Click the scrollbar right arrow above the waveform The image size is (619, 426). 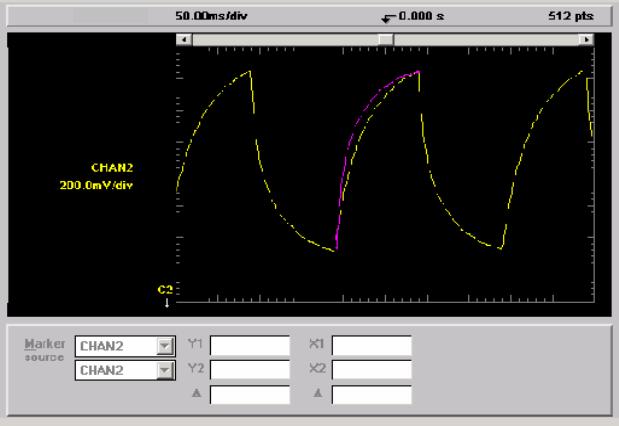tap(585, 39)
